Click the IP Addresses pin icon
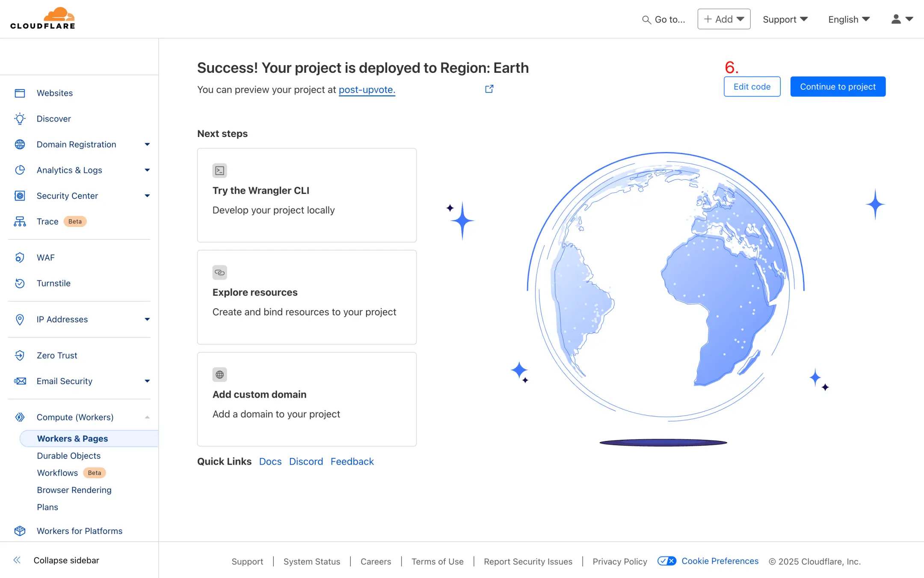The width and height of the screenshot is (924, 578). tap(20, 319)
